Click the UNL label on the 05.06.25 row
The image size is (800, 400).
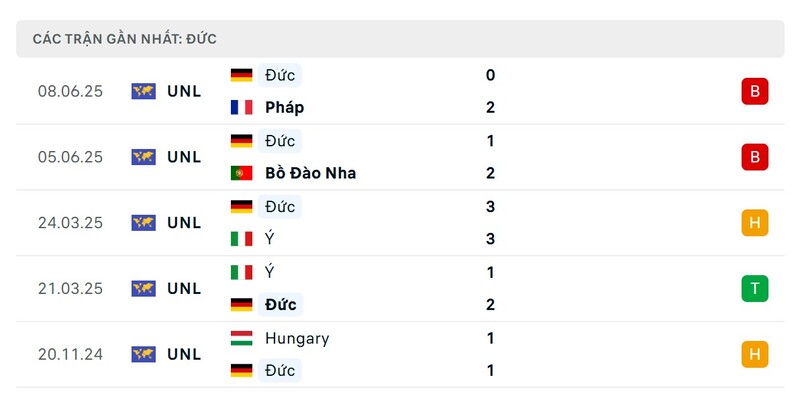[184, 157]
